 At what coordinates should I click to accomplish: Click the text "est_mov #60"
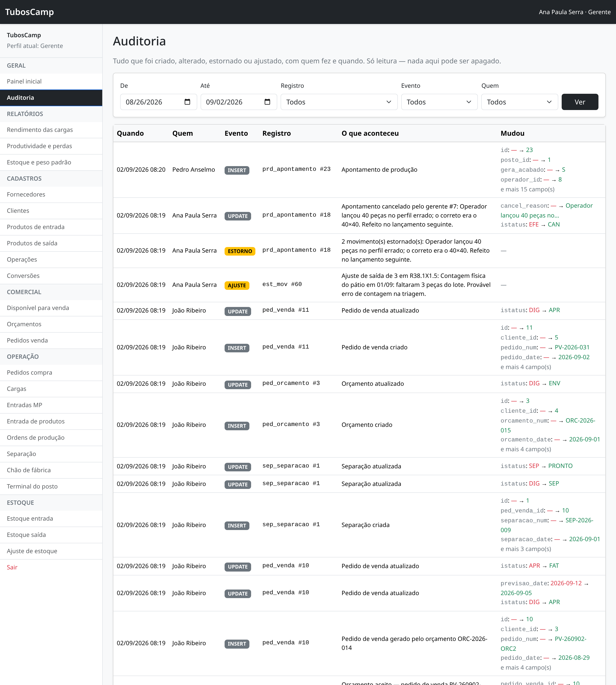282,284
